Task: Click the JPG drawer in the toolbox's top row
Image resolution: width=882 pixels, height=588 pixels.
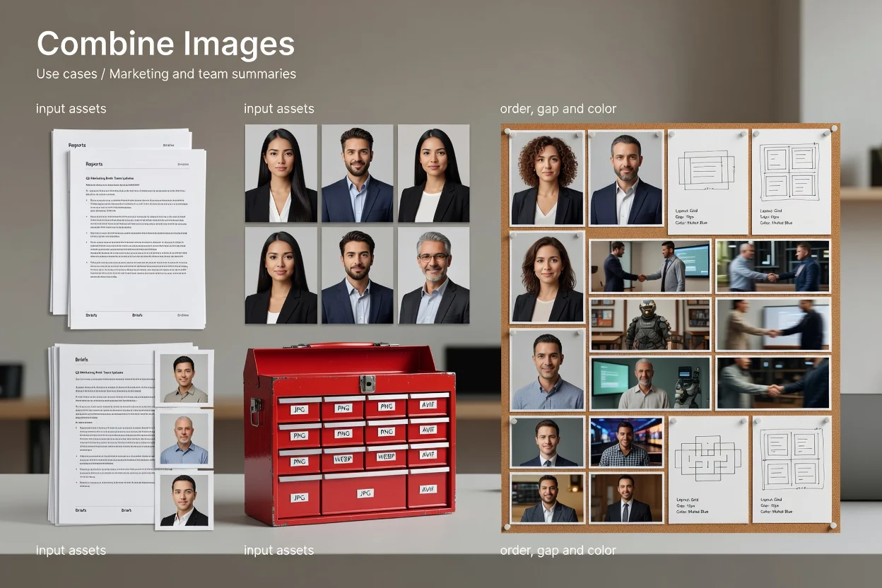Action: pos(300,408)
